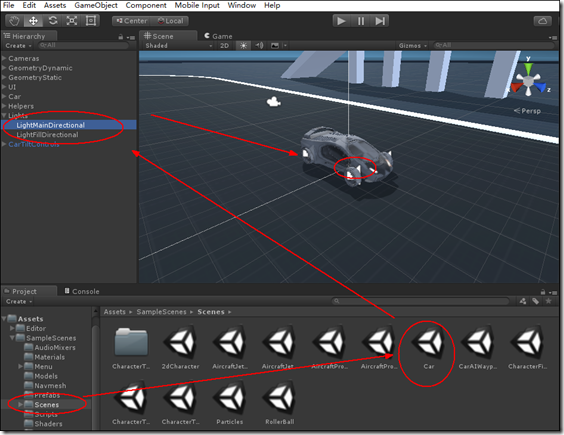Image resolution: width=564 pixels, height=435 pixels.
Task: Expand GeometryDynamic in Hierarchy
Action: click(4, 68)
